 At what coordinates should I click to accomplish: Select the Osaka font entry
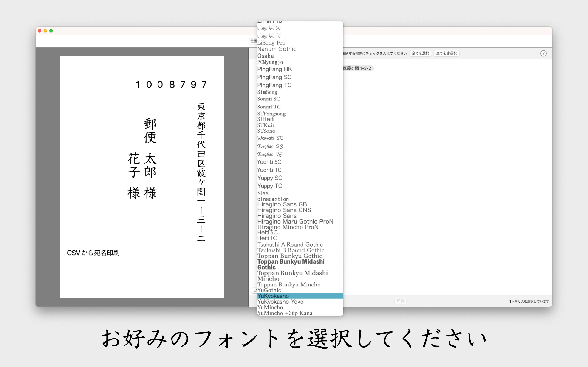[x=265, y=56]
